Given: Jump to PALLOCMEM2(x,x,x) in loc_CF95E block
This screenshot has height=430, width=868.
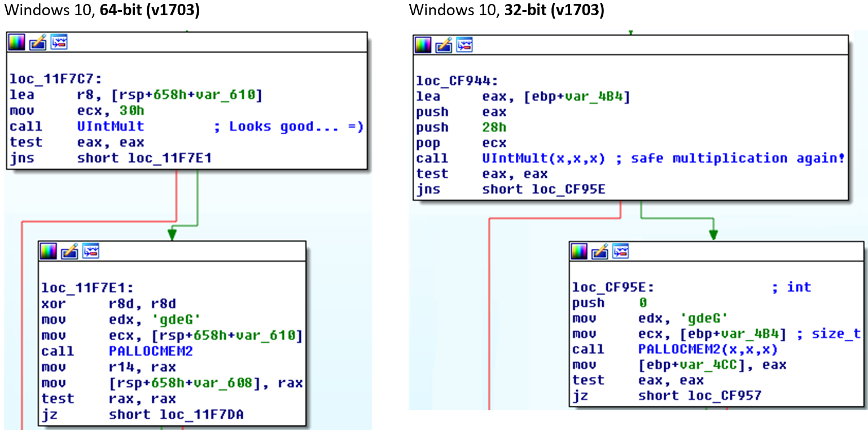Looking at the screenshot, I should pos(708,349).
